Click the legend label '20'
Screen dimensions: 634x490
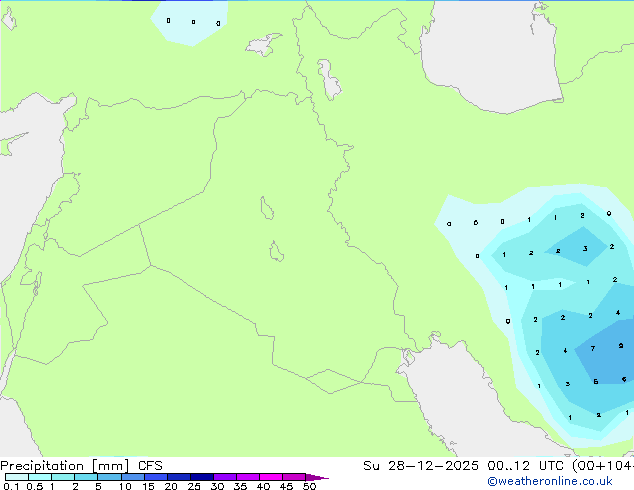coord(171,486)
